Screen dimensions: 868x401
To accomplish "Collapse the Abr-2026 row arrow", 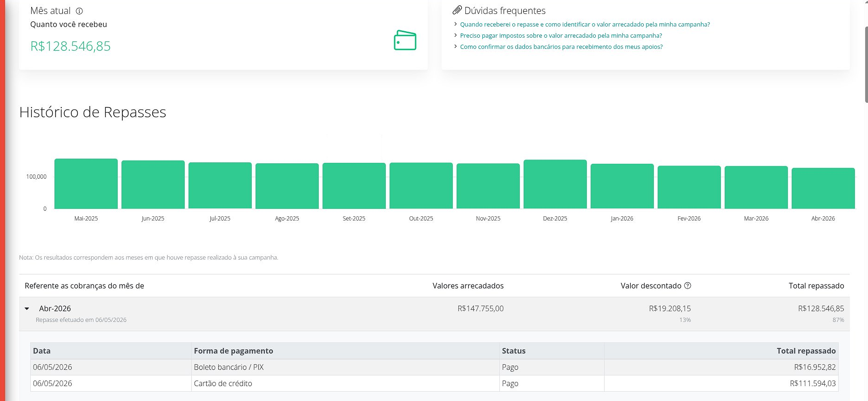I will point(27,308).
